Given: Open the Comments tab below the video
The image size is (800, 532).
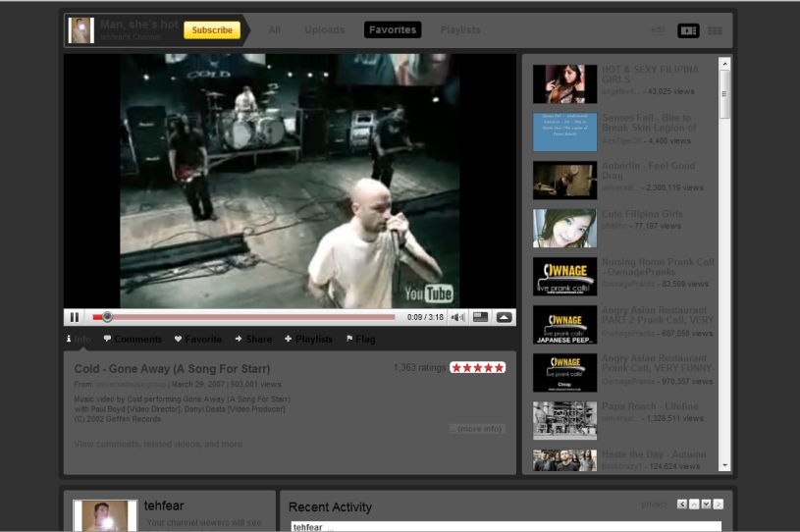Looking at the screenshot, I should (133, 340).
